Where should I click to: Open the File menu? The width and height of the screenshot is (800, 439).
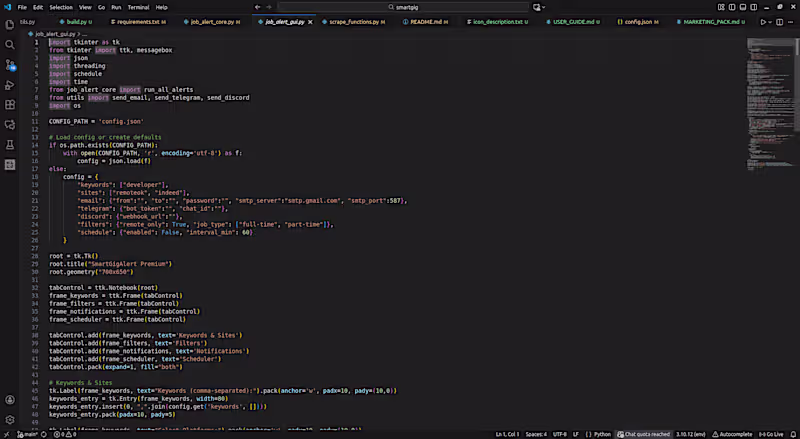point(22,7)
